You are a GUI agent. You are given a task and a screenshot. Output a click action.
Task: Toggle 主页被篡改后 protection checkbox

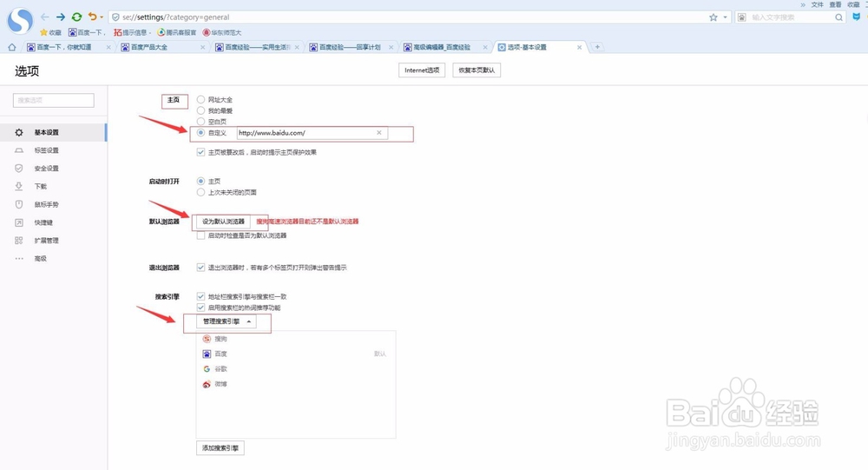tap(201, 152)
